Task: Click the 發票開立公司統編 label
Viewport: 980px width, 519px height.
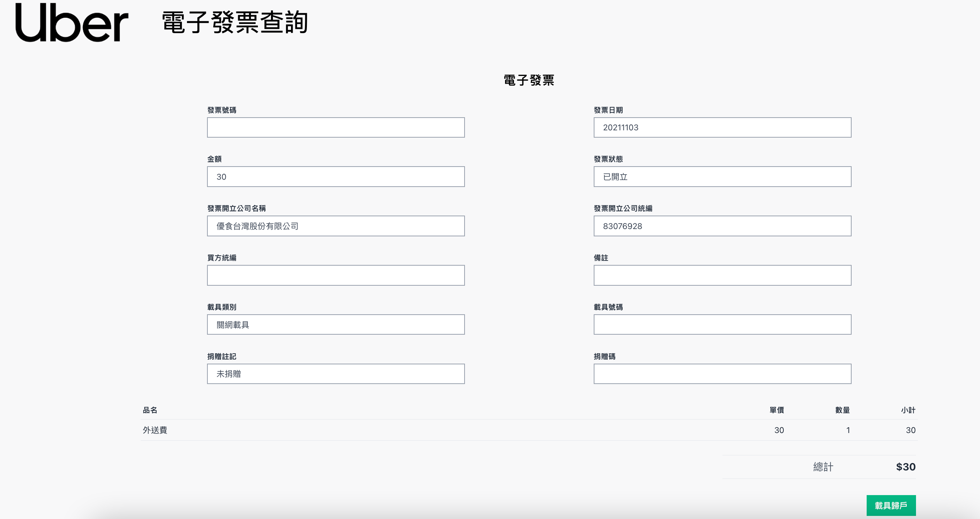Action: pos(623,209)
